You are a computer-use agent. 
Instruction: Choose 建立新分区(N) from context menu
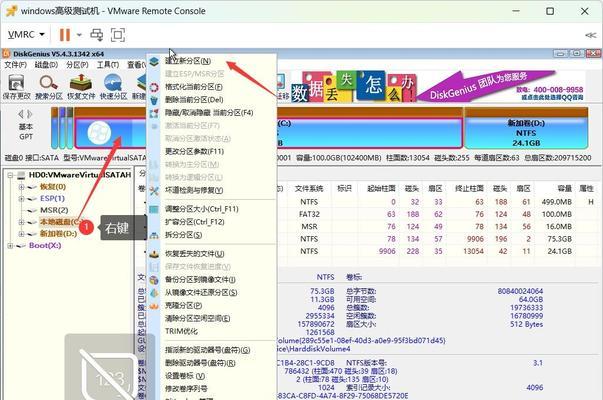pyautogui.click(x=188, y=61)
